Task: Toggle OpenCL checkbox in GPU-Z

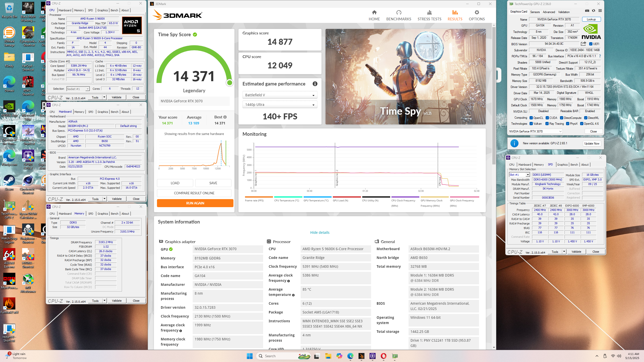Action: click(531, 118)
